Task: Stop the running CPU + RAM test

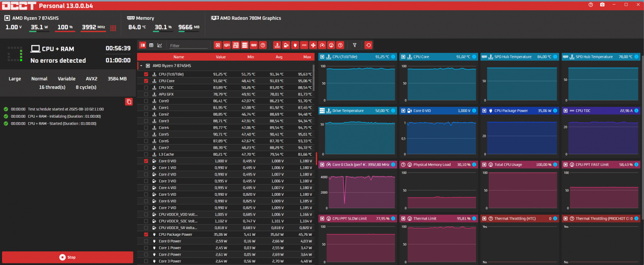Action: [x=68, y=257]
